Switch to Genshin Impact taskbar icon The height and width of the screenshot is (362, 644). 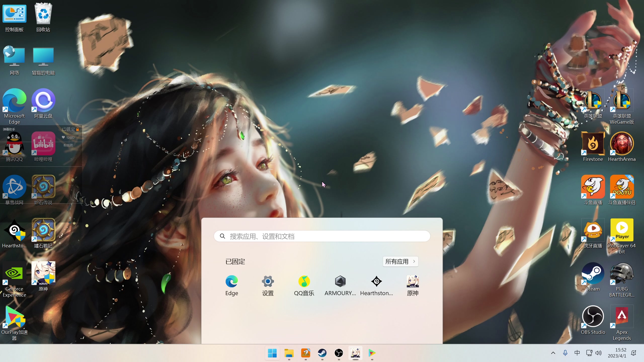[x=355, y=353]
